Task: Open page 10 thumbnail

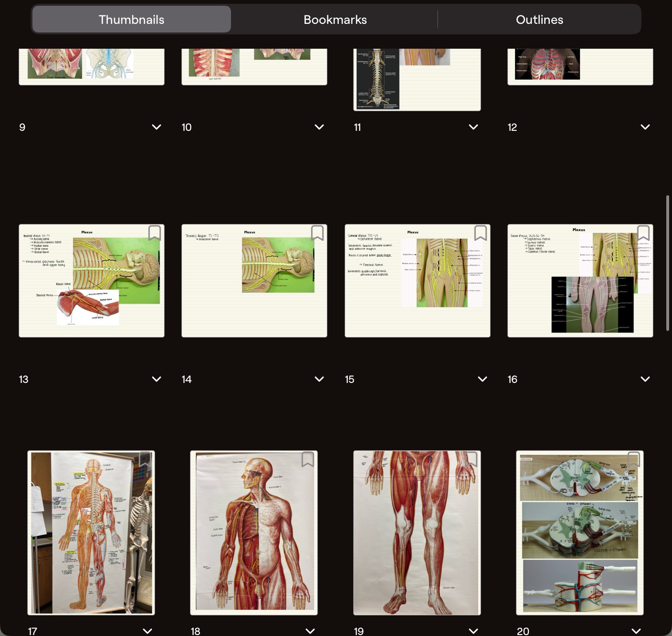Action: (254, 67)
